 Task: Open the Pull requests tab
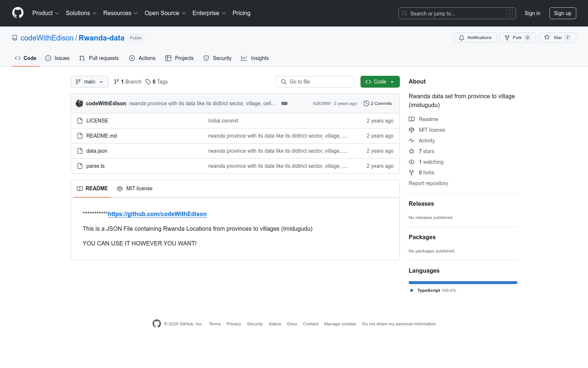click(x=99, y=58)
